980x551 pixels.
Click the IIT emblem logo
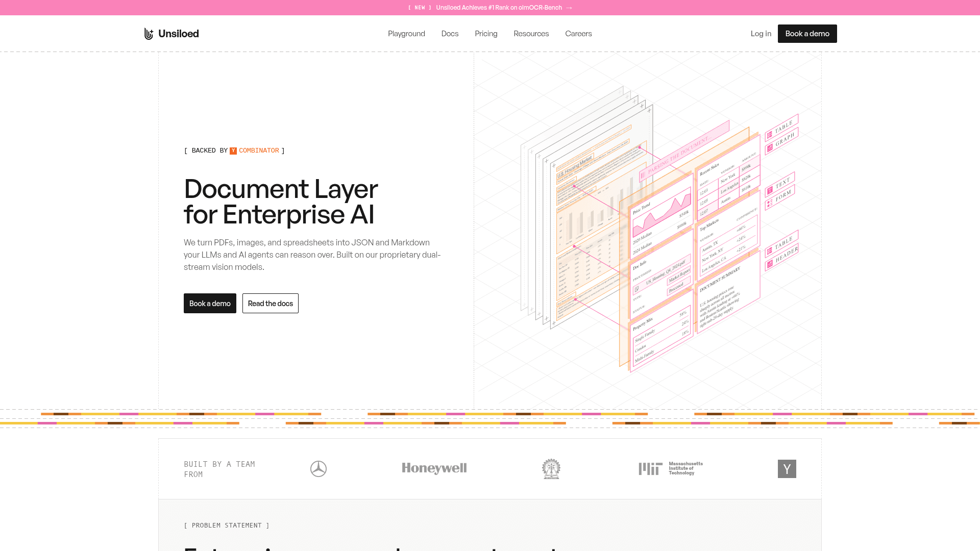tap(551, 469)
